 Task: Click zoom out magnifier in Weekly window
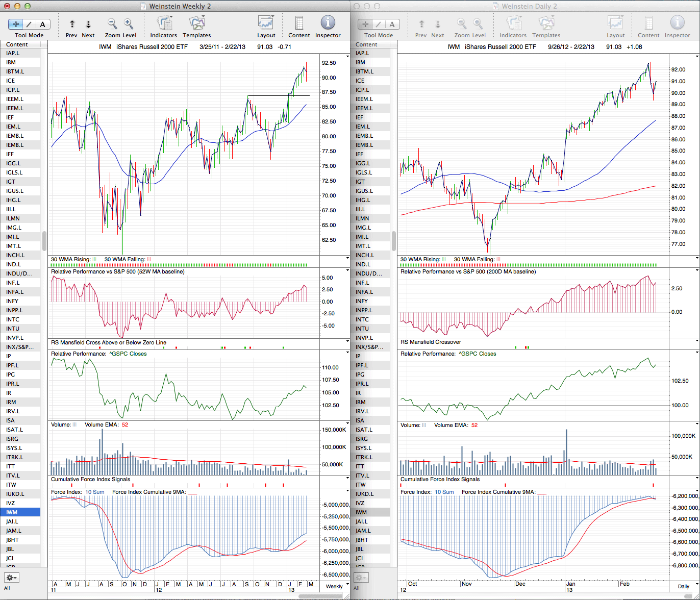click(x=112, y=24)
